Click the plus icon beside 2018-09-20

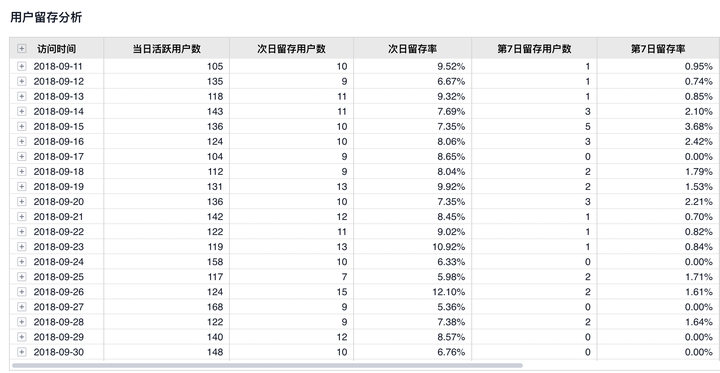pos(21,201)
